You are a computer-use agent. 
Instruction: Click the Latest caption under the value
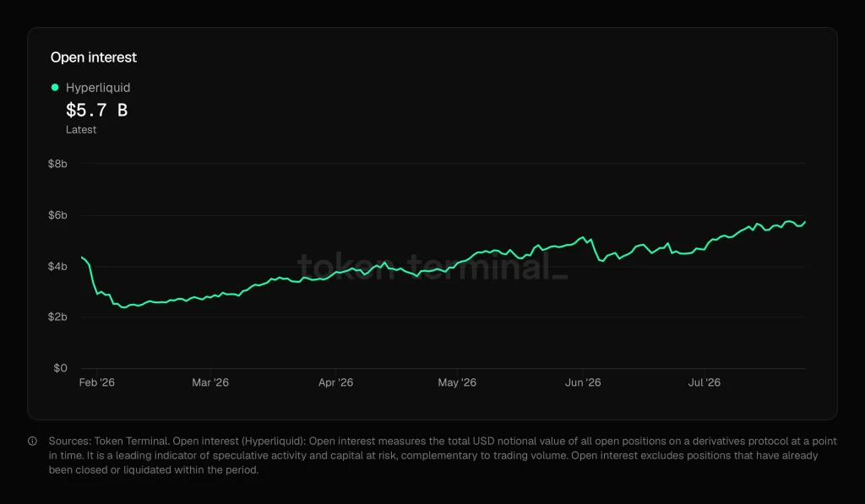81,129
